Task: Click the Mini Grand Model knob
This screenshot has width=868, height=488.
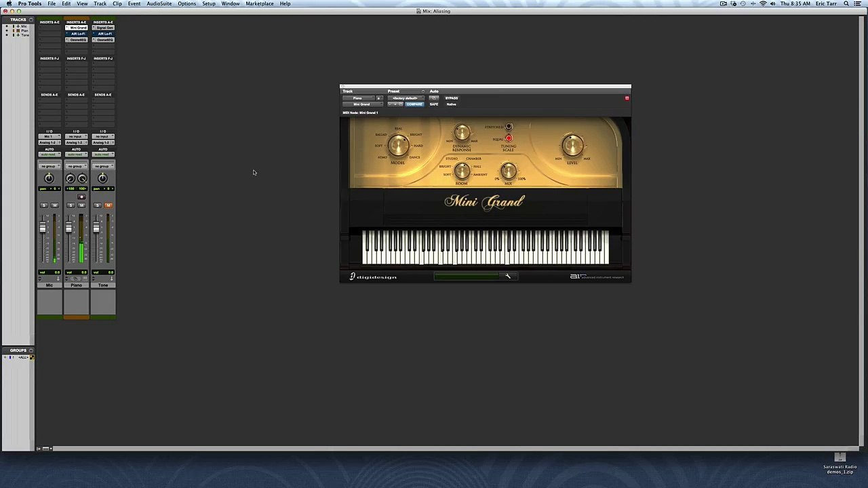Action: 399,145
